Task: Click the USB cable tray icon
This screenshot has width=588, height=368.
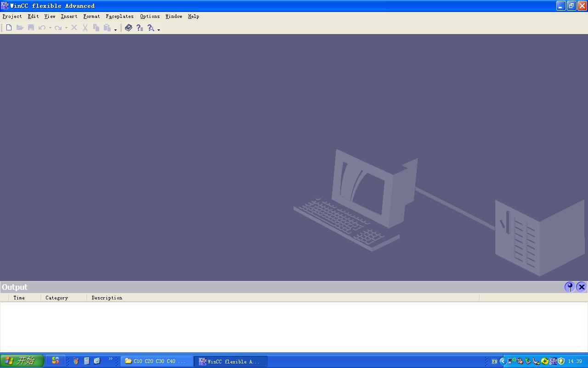Action: click(536, 362)
